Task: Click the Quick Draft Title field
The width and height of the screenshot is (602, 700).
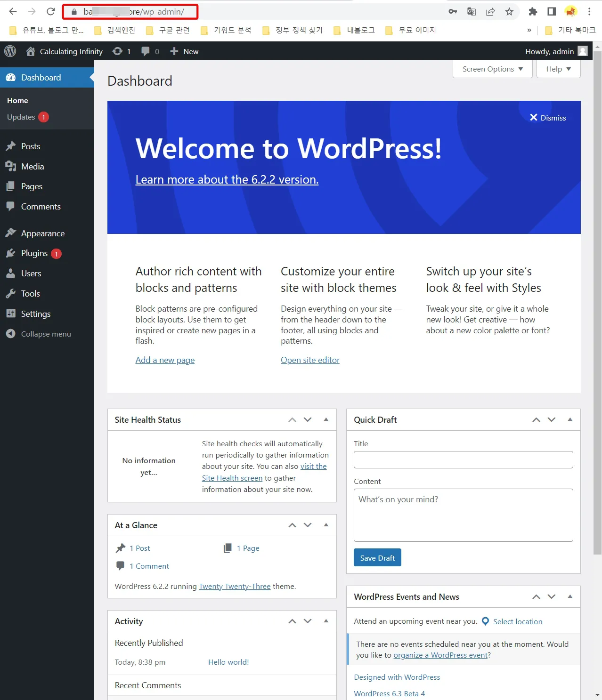Action: (464, 460)
